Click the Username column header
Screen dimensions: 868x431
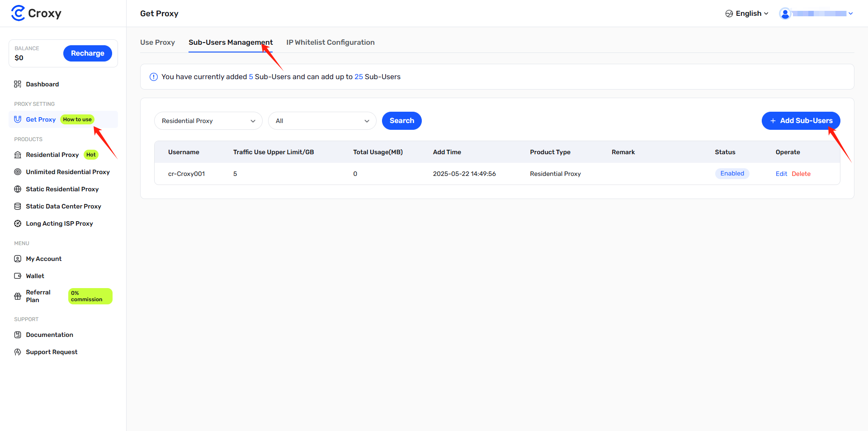pyautogui.click(x=184, y=152)
